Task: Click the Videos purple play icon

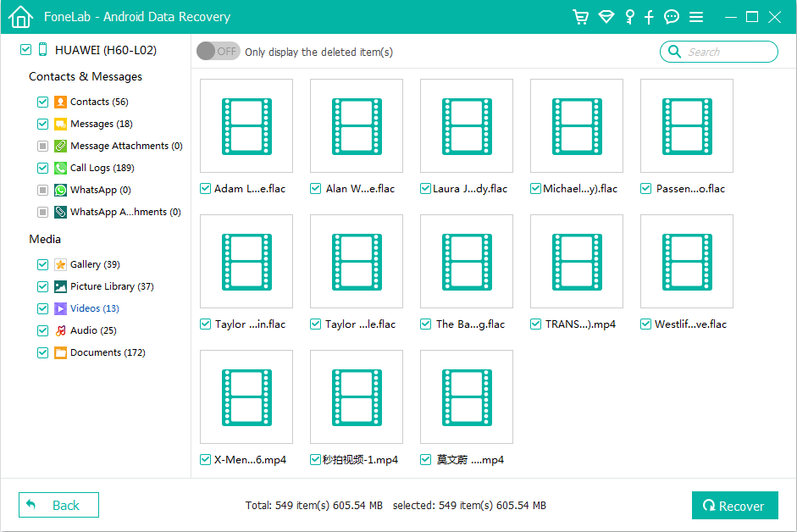Action: click(60, 308)
